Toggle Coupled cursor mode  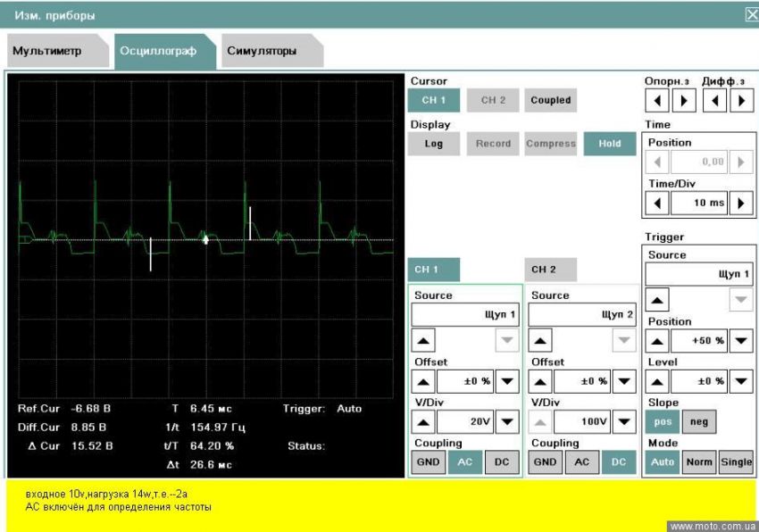[550, 100]
